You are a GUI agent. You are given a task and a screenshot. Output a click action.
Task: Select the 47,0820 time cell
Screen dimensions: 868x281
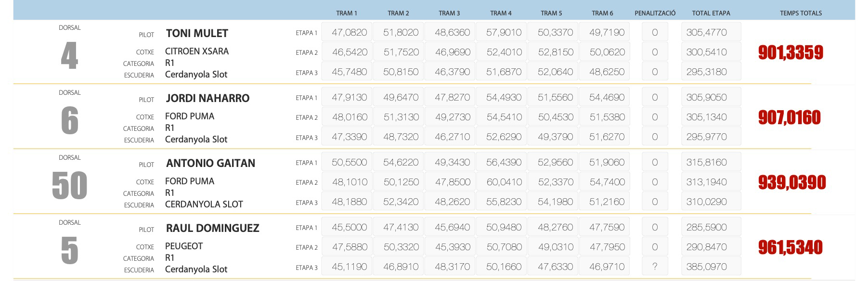[349, 32]
